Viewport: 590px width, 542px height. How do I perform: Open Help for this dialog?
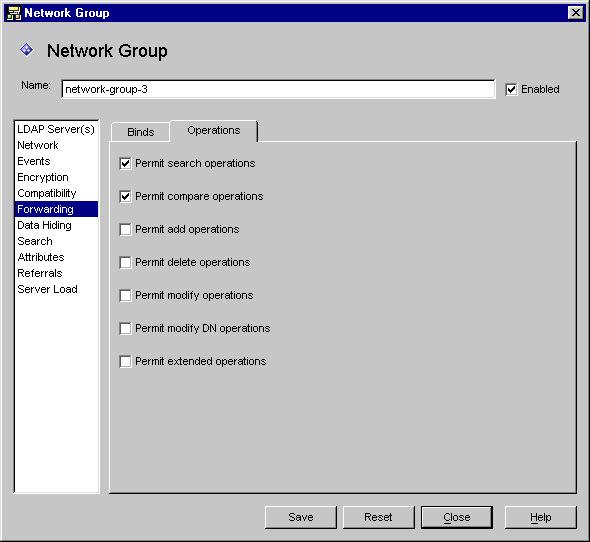540,517
